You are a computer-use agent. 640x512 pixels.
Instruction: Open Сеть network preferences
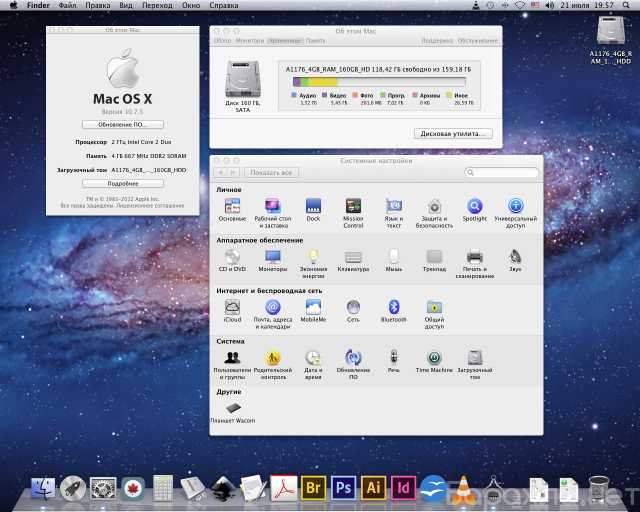click(x=353, y=311)
